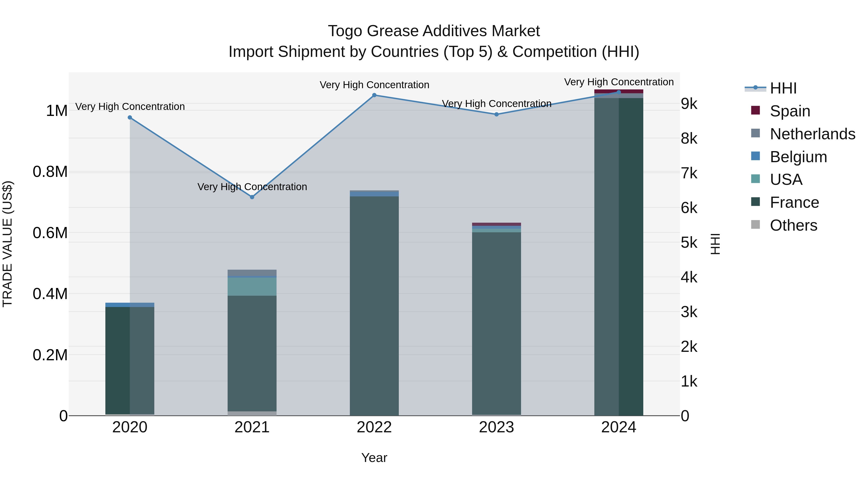
Task: Click the Togo Grease Additives Market title
Action: [434, 31]
